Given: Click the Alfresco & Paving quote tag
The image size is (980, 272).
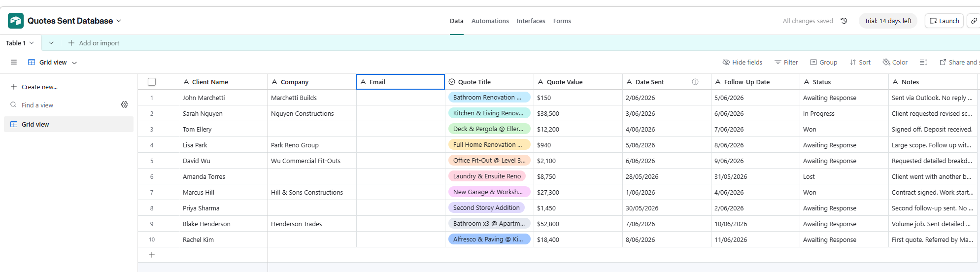Looking at the screenshot, I should coord(489,239).
